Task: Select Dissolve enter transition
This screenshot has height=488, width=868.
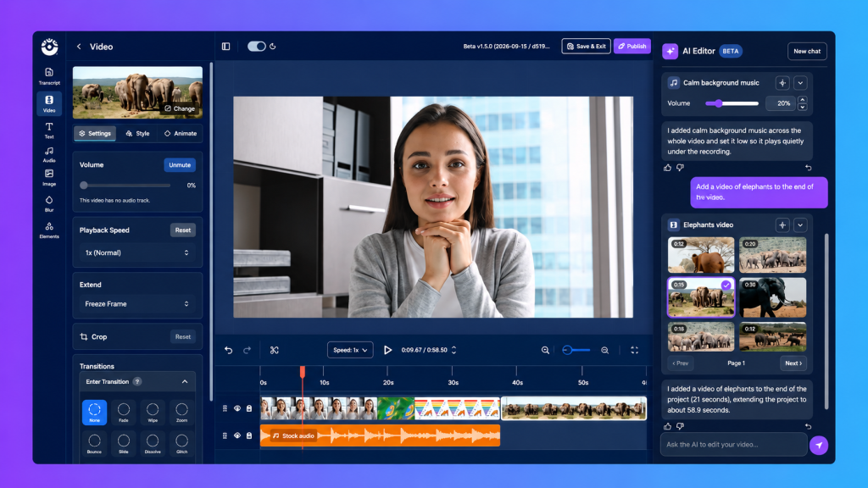Action: [x=153, y=443]
